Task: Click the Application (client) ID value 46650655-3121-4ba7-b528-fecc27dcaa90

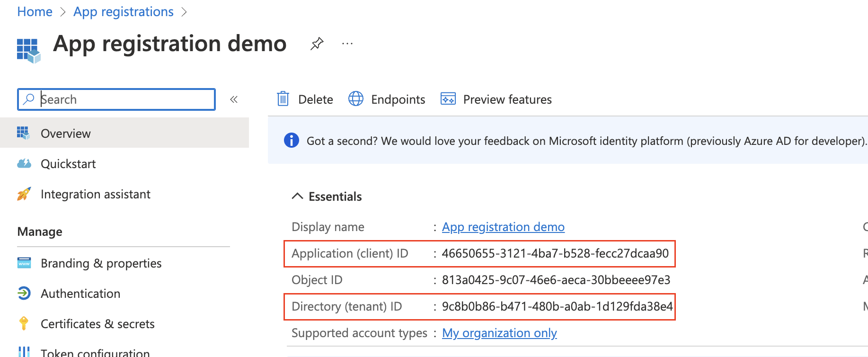Action: pyautogui.click(x=555, y=253)
